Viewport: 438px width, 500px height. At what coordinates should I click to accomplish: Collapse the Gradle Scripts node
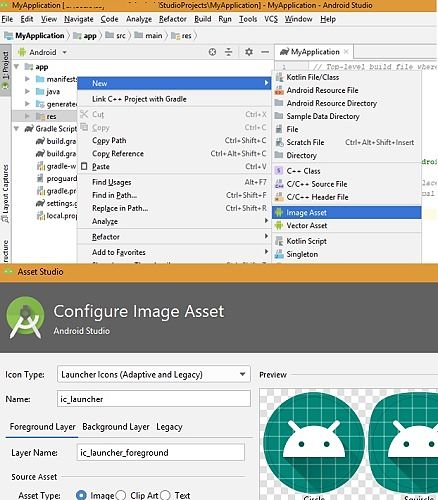tap(16, 129)
